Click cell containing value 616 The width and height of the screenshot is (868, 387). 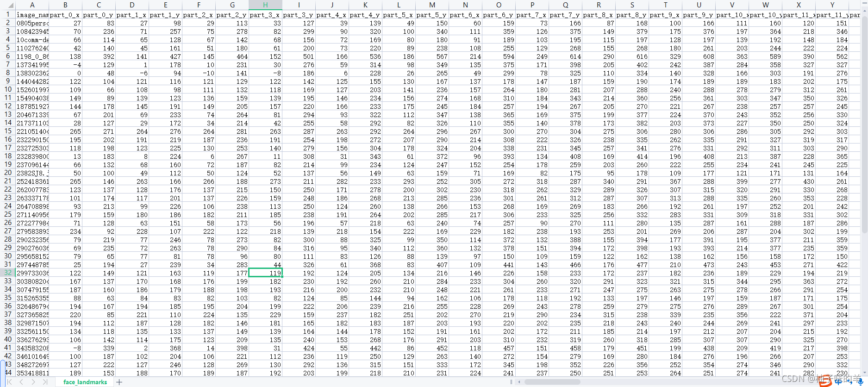point(632,56)
